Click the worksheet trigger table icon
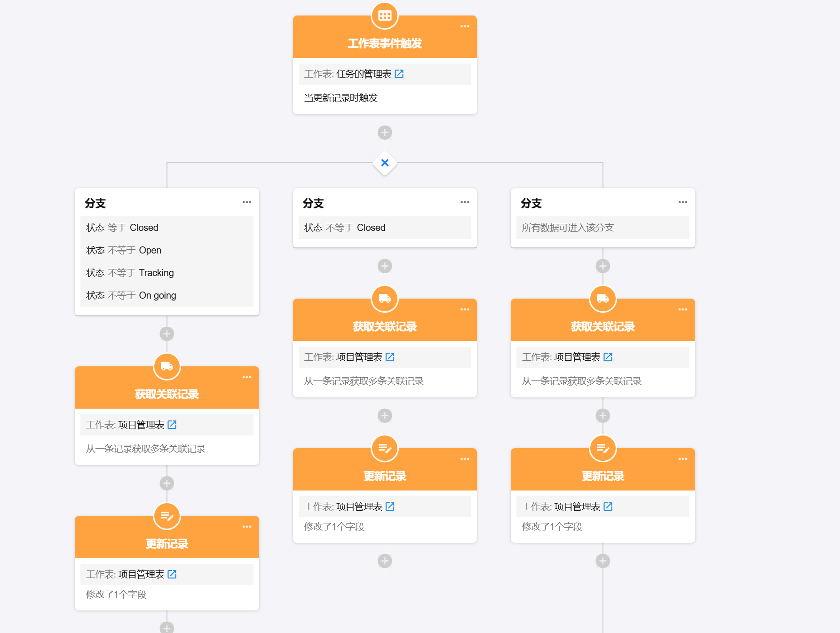The width and height of the screenshot is (840, 633). pos(385,16)
